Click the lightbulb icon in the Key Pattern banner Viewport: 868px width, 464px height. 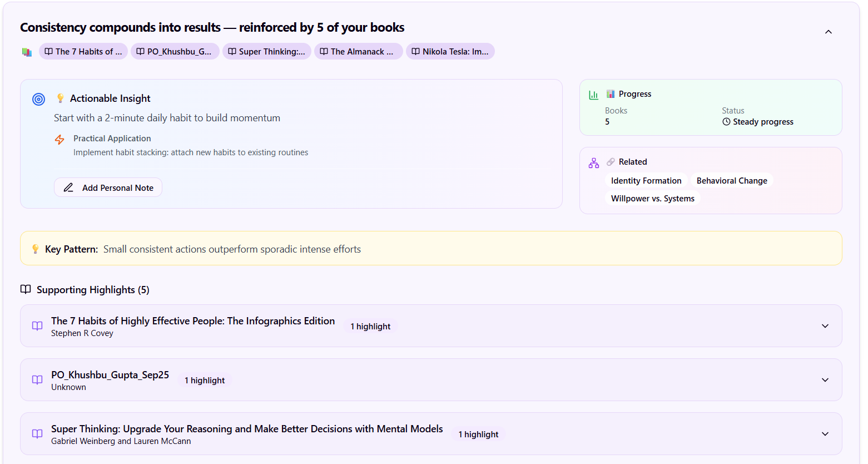pos(35,249)
